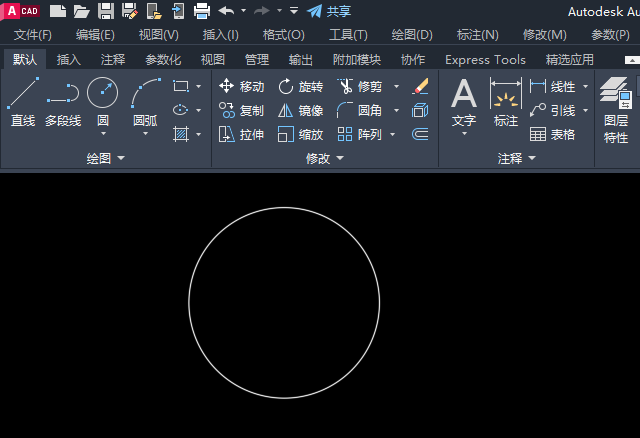Click the Save icon in quick toolbar
The width and height of the screenshot is (640, 438).
pos(106,11)
